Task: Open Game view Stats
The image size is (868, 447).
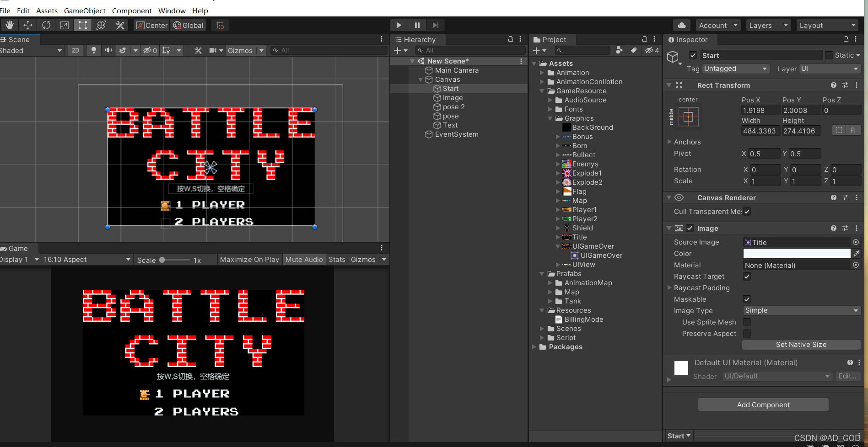Action: coord(337,260)
